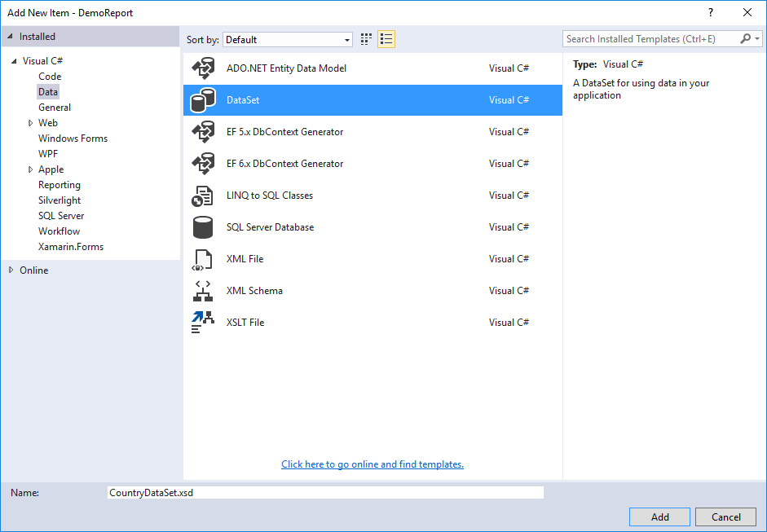Viewport: 767px width, 532px height.
Task: Click inside the Name input field
Action: coord(326,492)
